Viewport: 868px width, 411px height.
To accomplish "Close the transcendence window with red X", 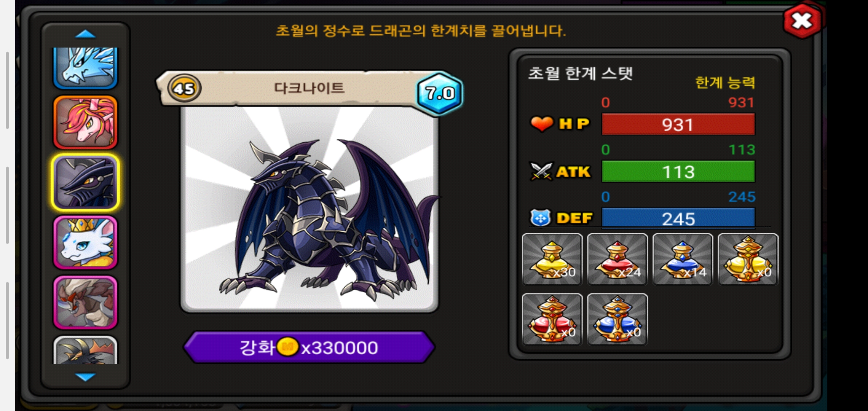I will 802,21.
